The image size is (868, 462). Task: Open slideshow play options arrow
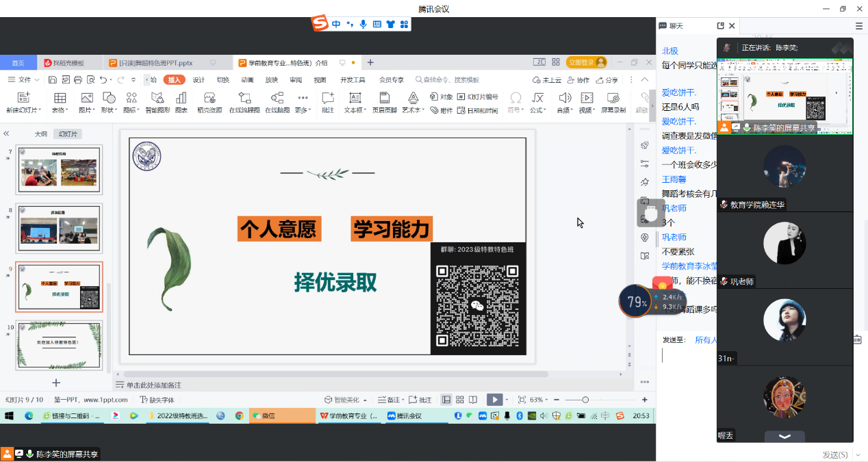tap(507, 400)
